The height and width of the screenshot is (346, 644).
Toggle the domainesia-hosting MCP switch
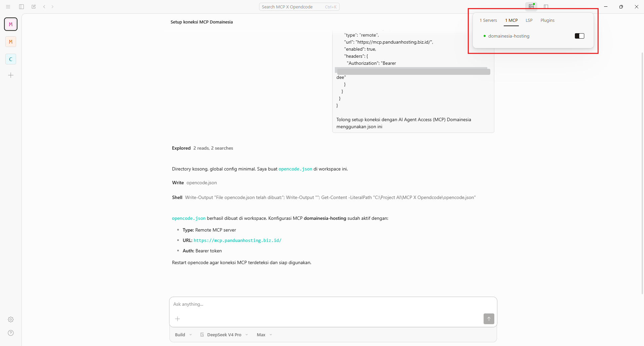[x=580, y=36]
